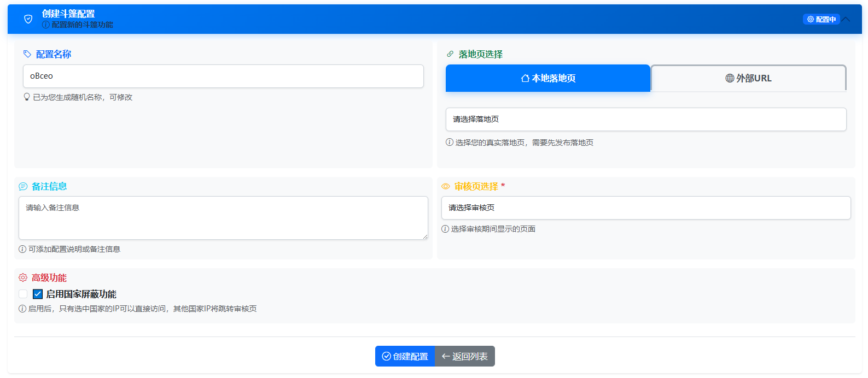Open the 请选择审核页 dropdown
The width and height of the screenshot is (868, 378).
pos(645,208)
